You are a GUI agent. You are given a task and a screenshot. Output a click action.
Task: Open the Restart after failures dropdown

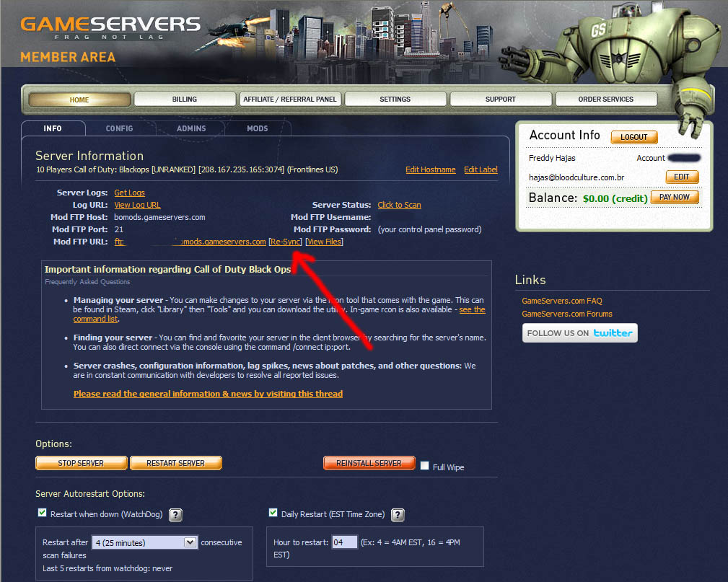(145, 542)
